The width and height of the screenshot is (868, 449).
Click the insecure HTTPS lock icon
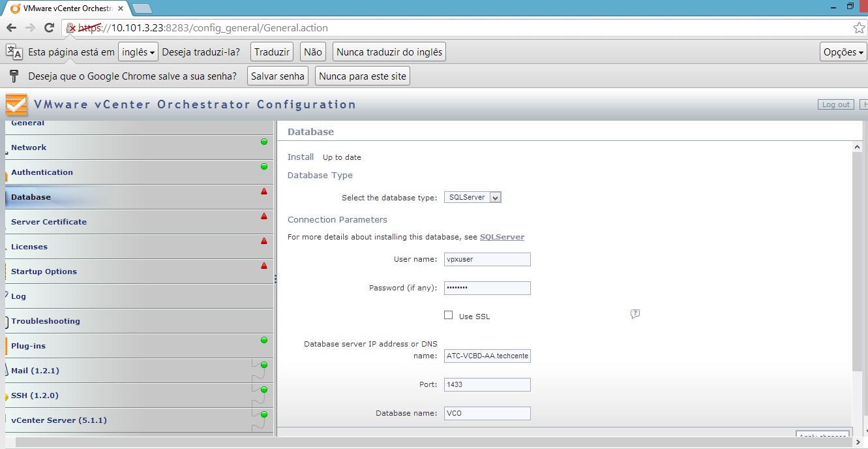click(x=72, y=28)
